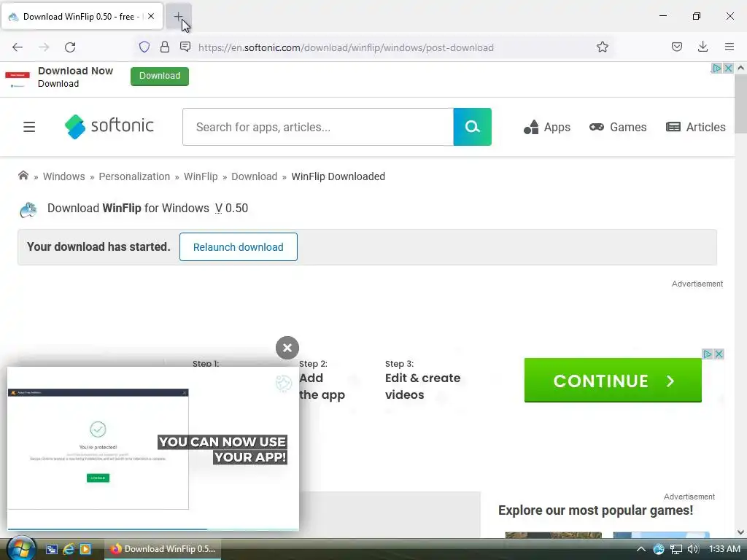Screen dimensions: 747x560
Task: Open the Apps section
Action: [547, 127]
